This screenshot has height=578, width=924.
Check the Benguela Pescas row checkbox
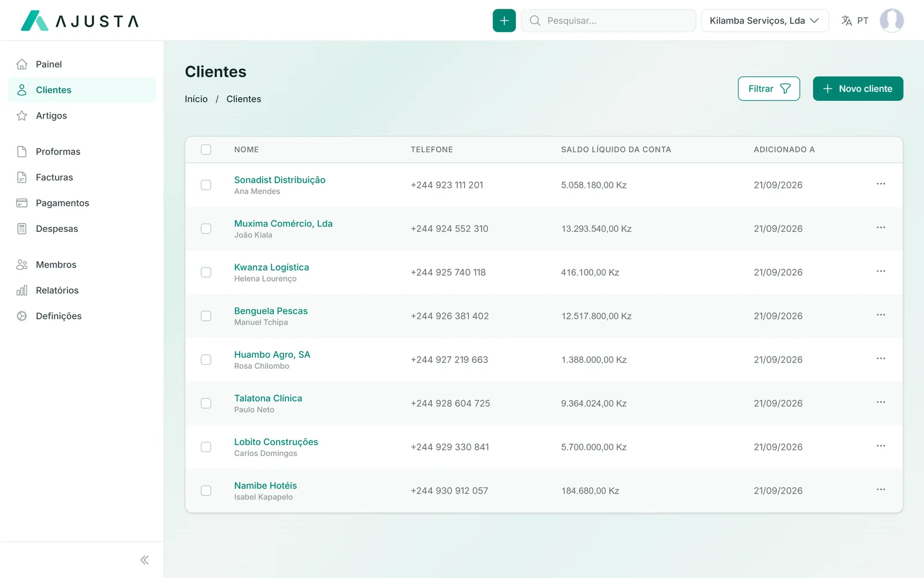coord(206,316)
